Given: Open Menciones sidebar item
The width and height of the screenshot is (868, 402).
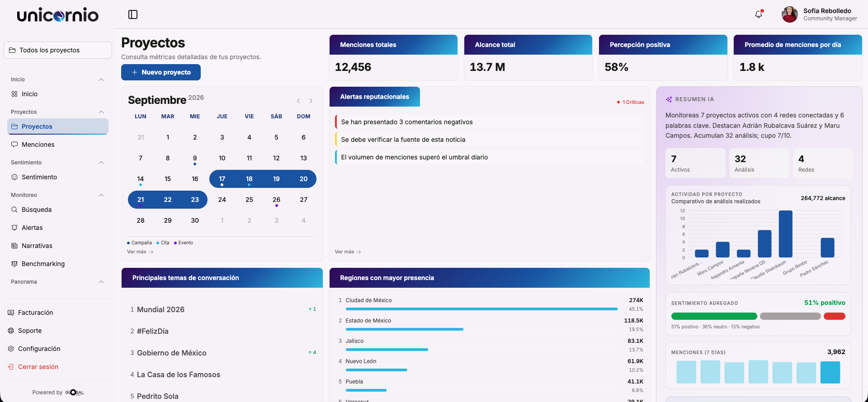Looking at the screenshot, I should click(58, 145).
